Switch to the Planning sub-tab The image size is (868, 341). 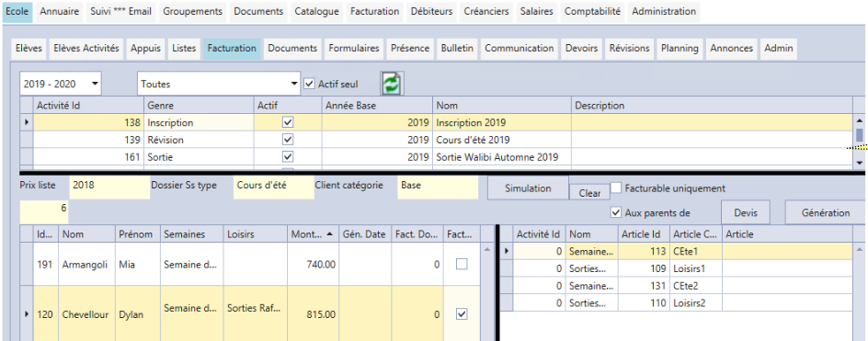click(680, 48)
